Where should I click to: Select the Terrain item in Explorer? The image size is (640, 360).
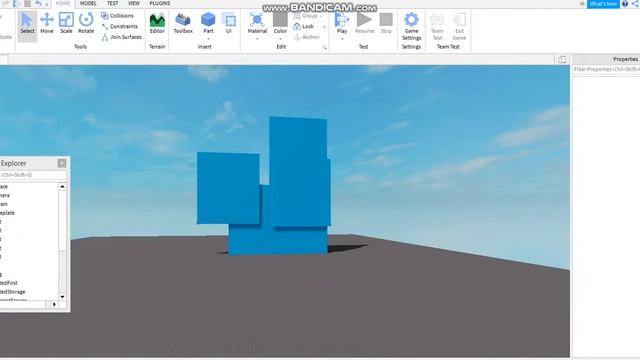click(x=4, y=204)
